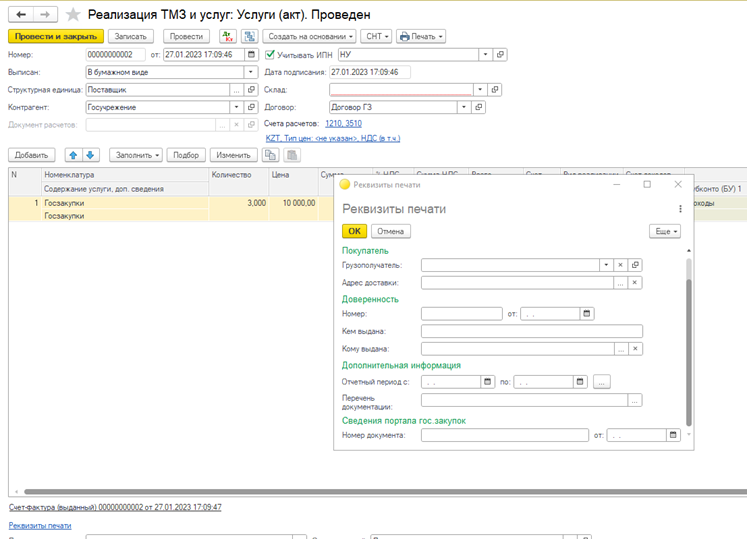The height and width of the screenshot is (539, 747).
Task: Click the back navigation arrow
Action: click(x=20, y=15)
